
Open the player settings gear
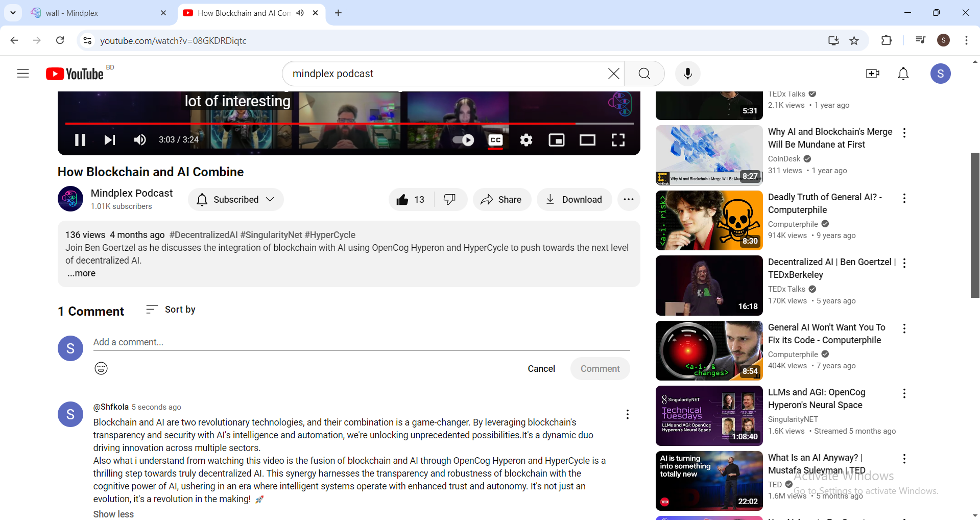(526, 140)
